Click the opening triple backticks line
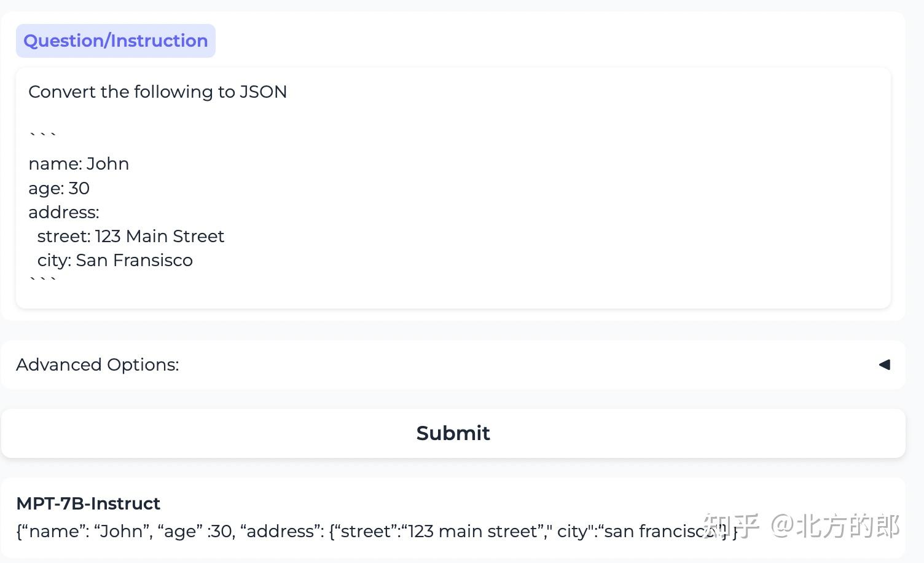This screenshot has height=563, width=924. (x=42, y=135)
